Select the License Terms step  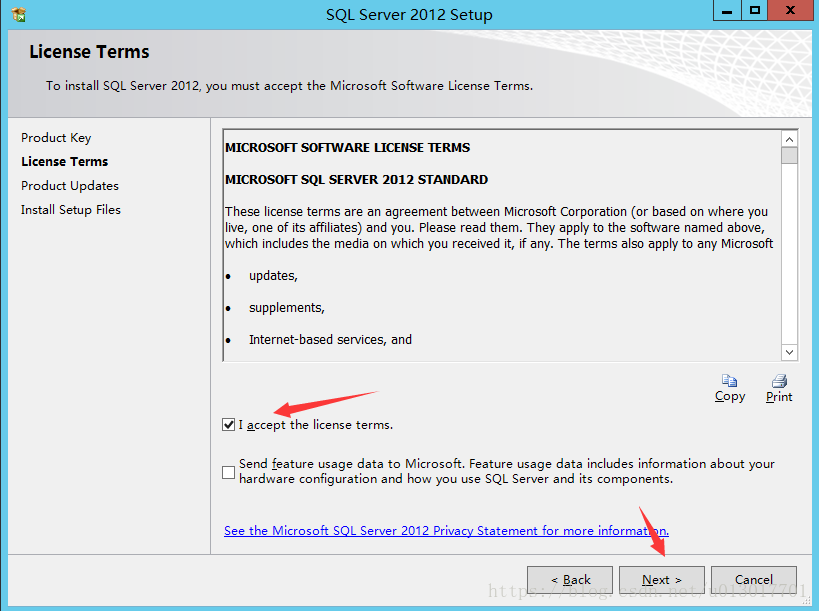click(x=64, y=162)
